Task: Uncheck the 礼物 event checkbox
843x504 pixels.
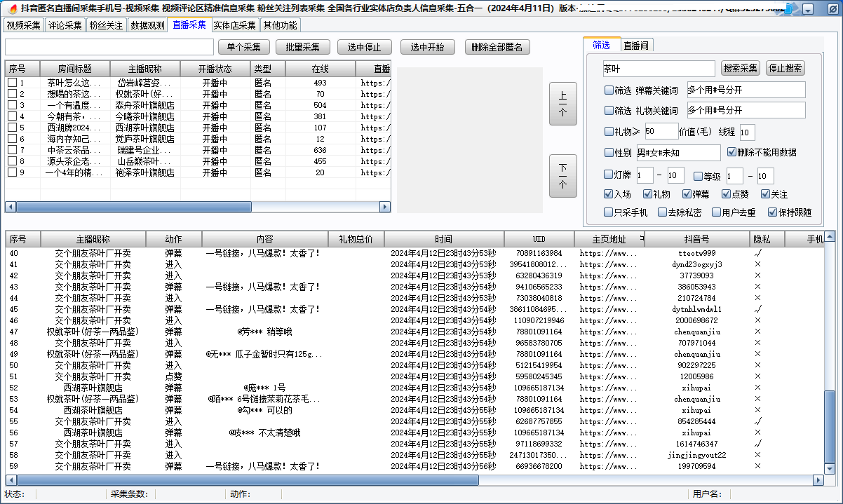Action: pos(647,194)
